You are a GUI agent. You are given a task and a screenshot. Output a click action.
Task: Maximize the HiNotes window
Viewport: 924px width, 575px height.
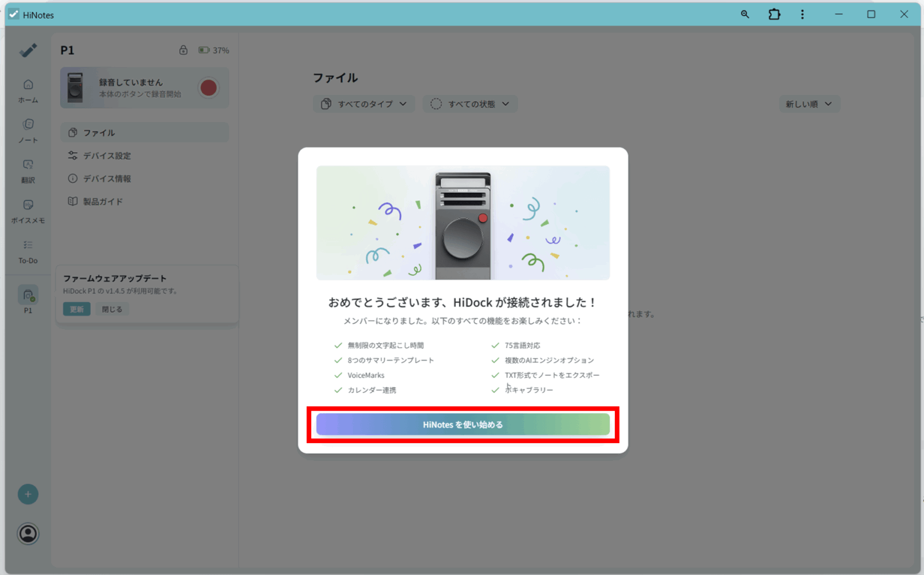(871, 14)
